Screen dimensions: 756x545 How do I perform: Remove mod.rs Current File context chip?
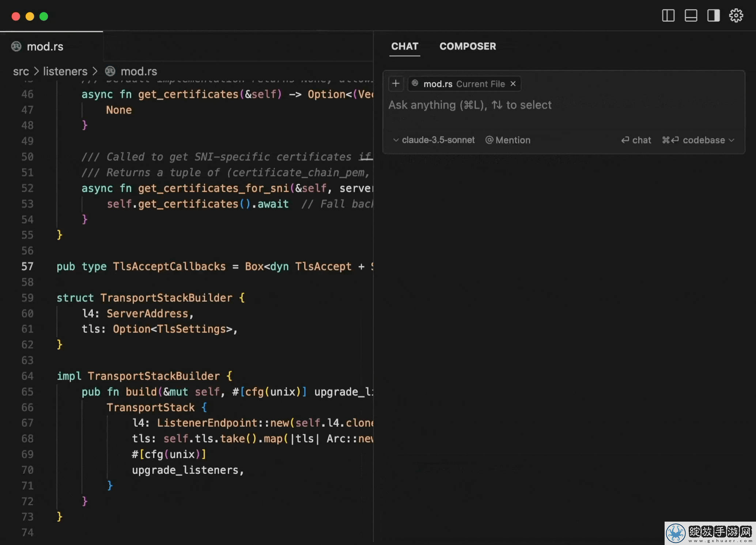click(x=513, y=84)
